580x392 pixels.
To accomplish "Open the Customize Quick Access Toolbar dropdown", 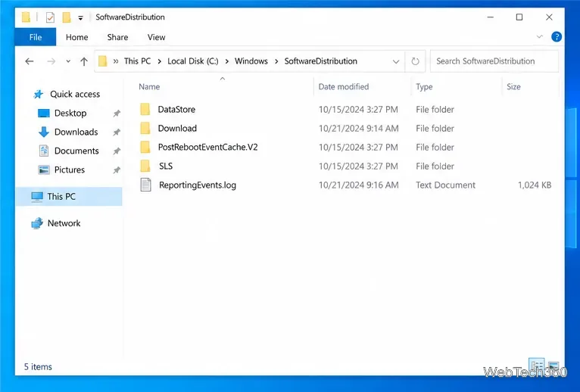I will click(80, 17).
